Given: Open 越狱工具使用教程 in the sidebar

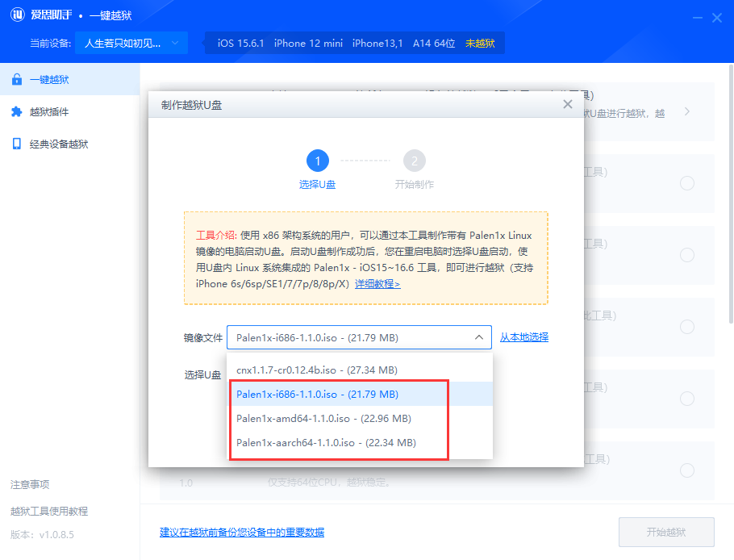Looking at the screenshot, I should [49, 512].
